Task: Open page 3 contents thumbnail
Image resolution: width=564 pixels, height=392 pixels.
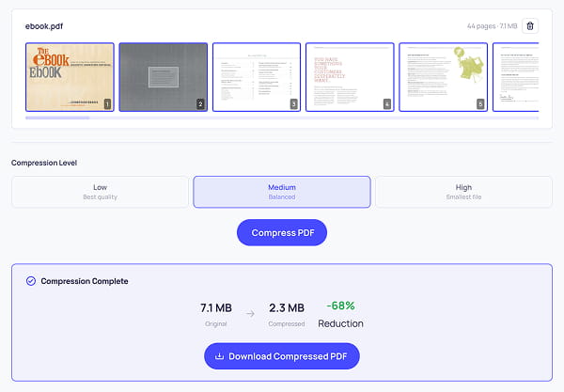Action: [257, 77]
